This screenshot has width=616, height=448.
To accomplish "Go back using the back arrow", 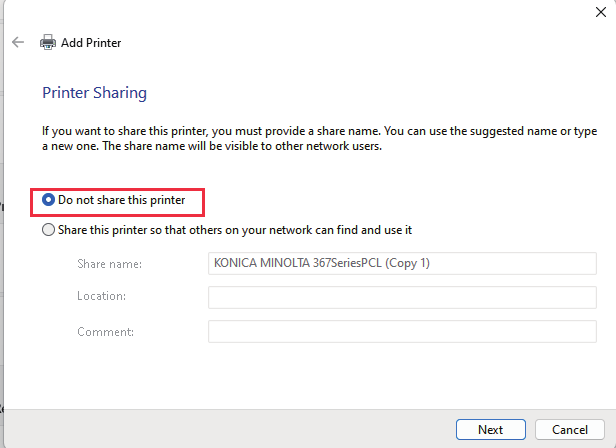I will click(18, 43).
